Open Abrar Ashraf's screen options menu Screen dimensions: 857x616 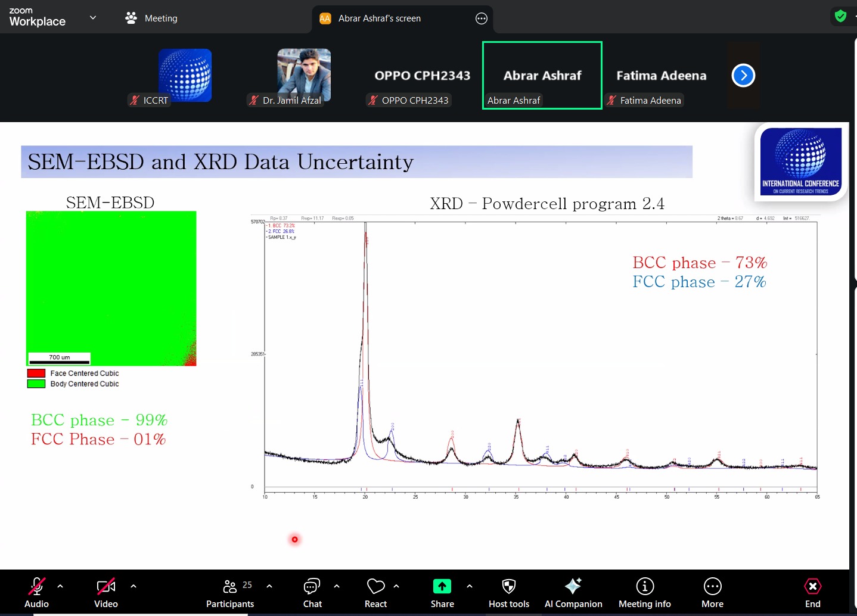pos(482,18)
